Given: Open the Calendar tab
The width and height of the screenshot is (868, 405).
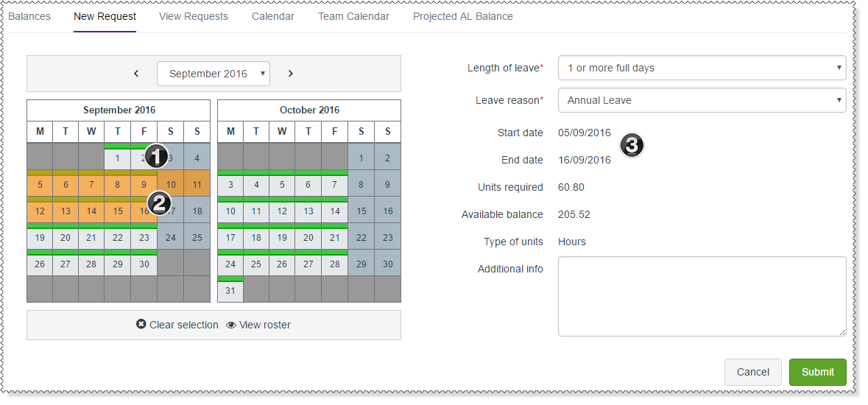Looking at the screenshot, I should pos(273,16).
